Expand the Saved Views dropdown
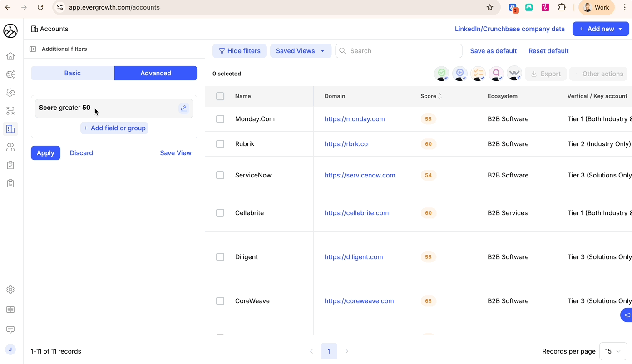The height and width of the screenshot is (364, 632). (x=301, y=51)
